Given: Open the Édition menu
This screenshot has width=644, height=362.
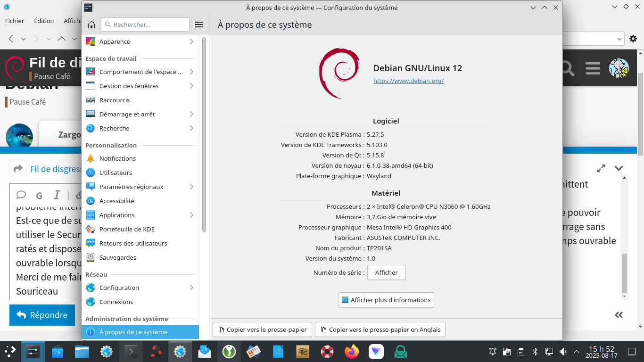Looking at the screenshot, I should point(44,21).
